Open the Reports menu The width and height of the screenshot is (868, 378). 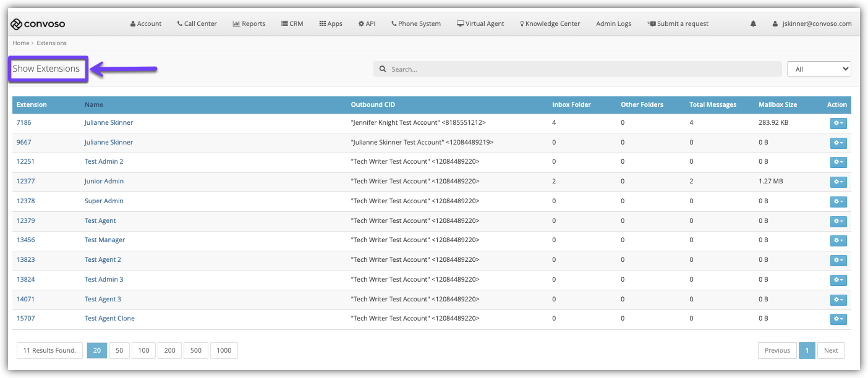click(249, 24)
